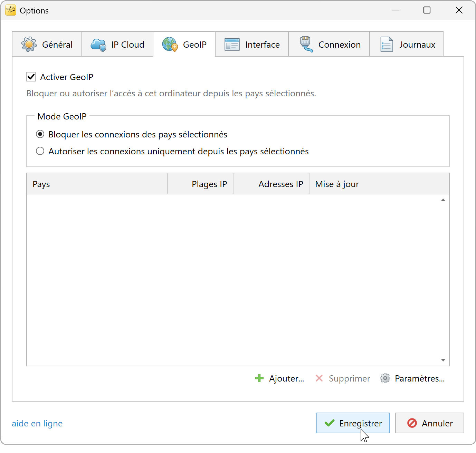Sort list by Pays column header

pyautogui.click(x=97, y=184)
